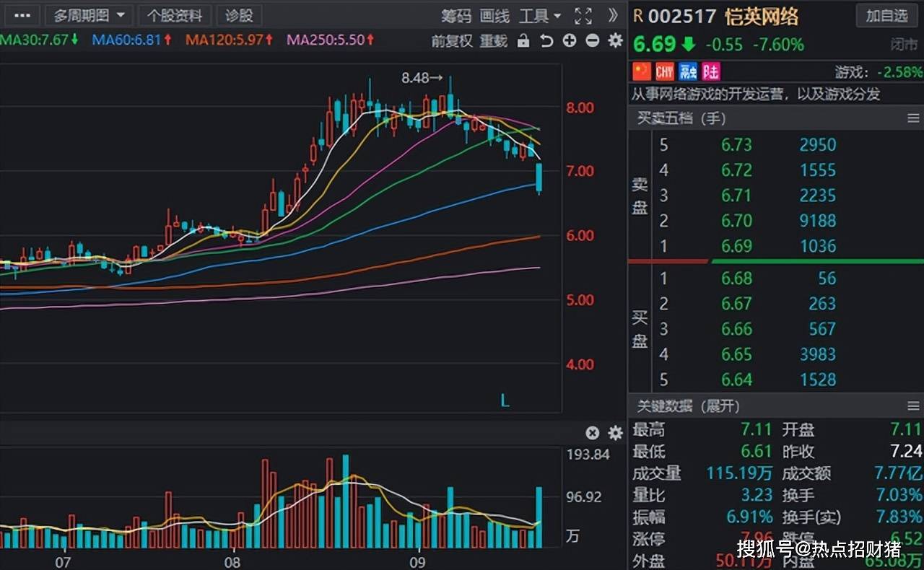Click ask level 4 price 6.72
The image size is (924, 570).
tap(736, 170)
